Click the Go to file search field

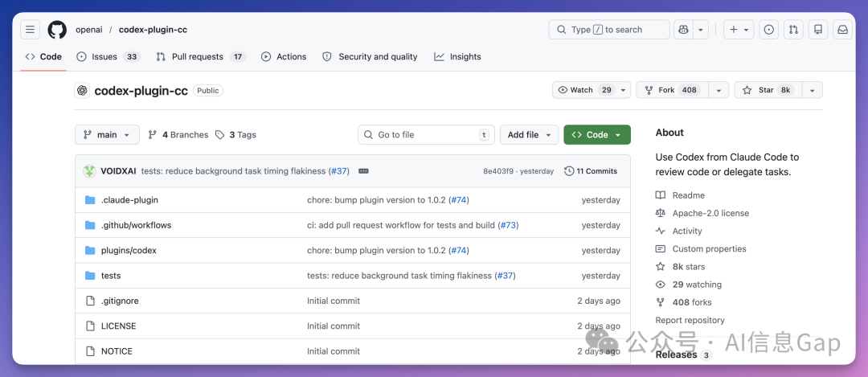(426, 135)
